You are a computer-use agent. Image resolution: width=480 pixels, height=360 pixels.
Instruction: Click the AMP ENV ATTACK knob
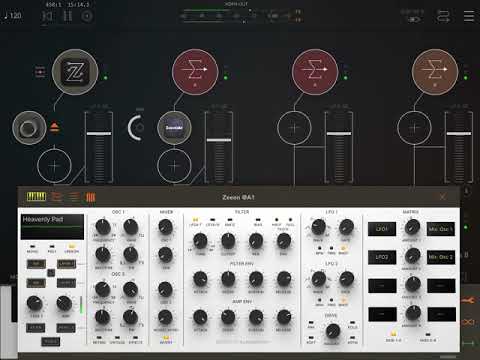pyautogui.click(x=200, y=317)
